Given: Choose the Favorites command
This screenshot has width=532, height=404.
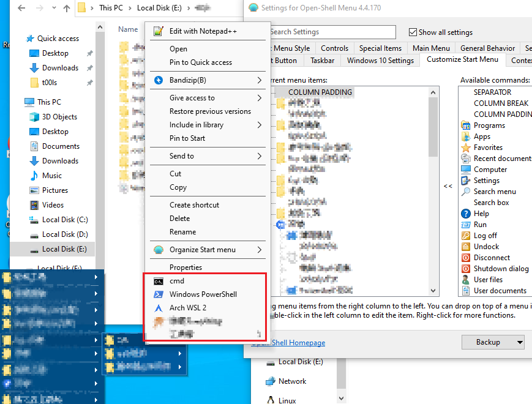Looking at the screenshot, I should pos(487,147).
